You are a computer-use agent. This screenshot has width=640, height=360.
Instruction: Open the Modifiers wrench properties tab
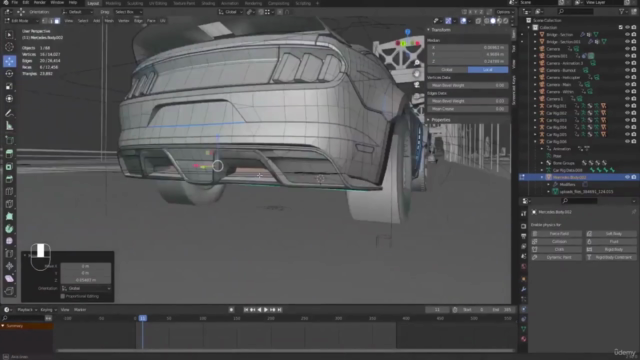[524, 289]
